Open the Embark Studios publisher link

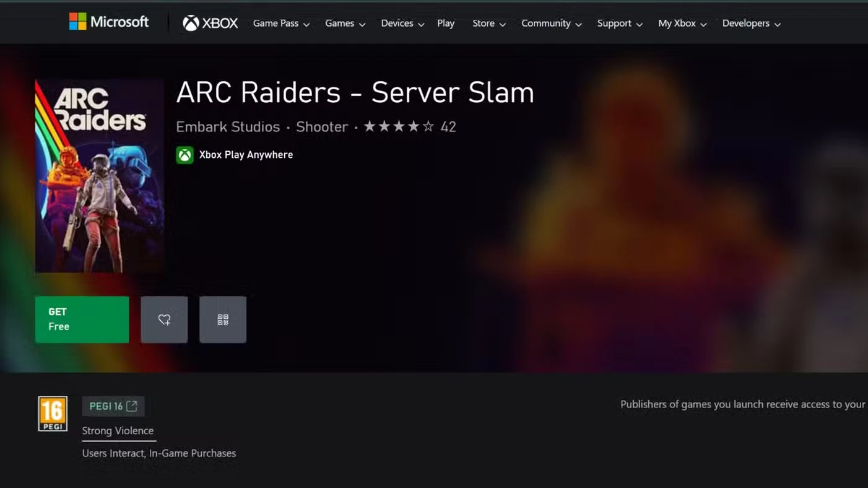228,127
